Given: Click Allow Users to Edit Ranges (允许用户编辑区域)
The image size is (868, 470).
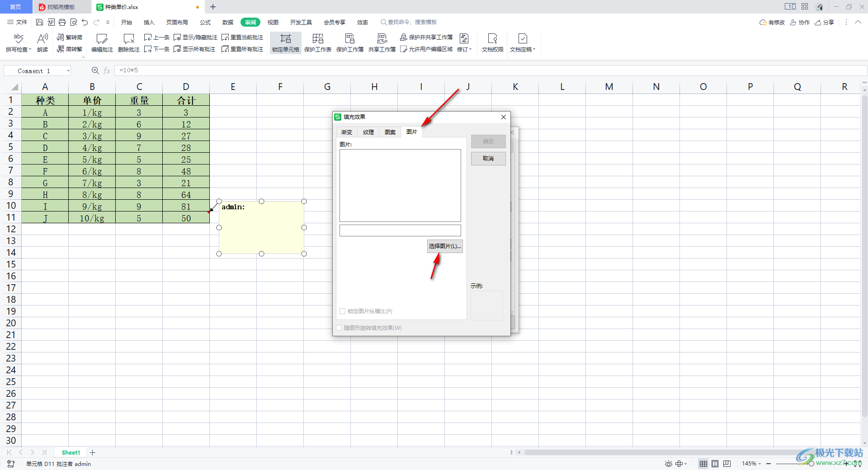Looking at the screenshot, I should click(426, 49).
